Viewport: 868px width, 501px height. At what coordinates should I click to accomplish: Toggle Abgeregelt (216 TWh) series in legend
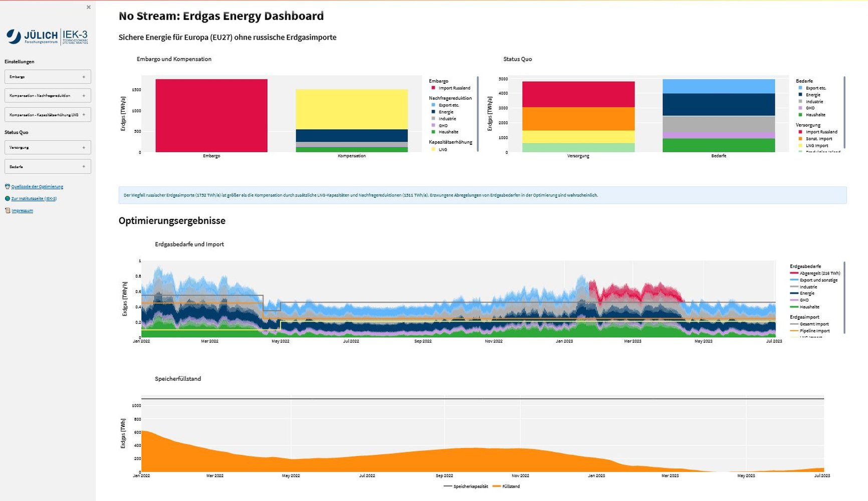click(819, 273)
